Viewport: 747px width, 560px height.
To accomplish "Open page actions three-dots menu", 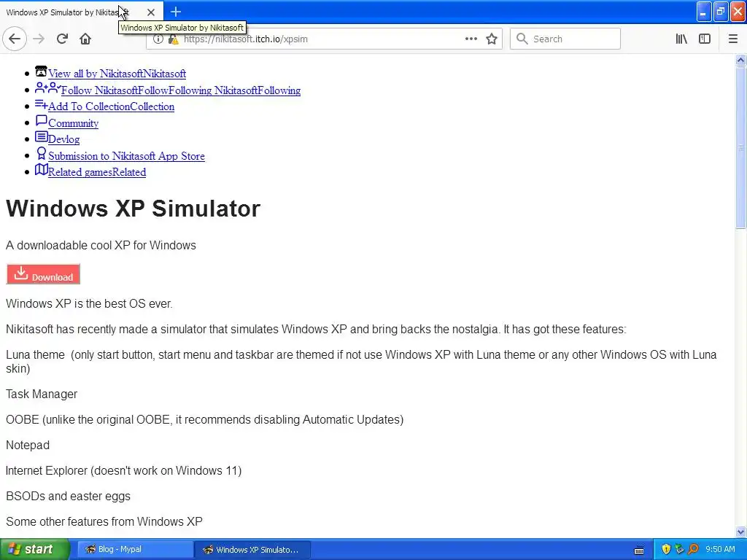I will click(471, 39).
